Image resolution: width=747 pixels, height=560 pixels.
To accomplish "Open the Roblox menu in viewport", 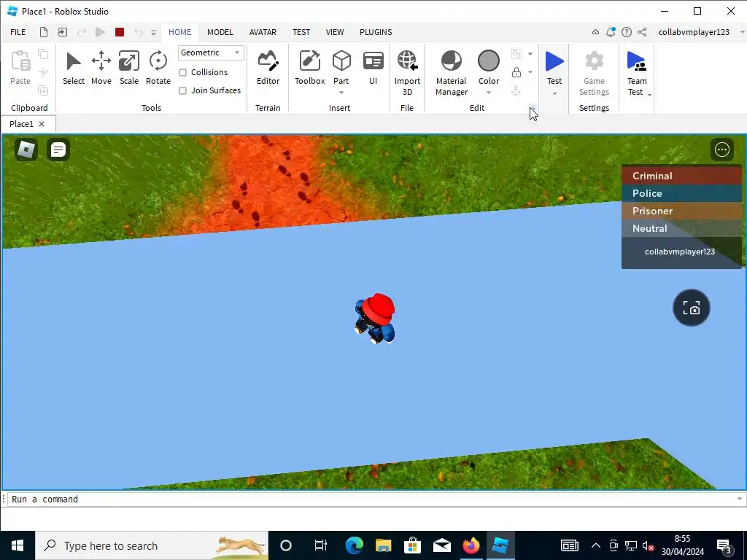I will [x=26, y=149].
